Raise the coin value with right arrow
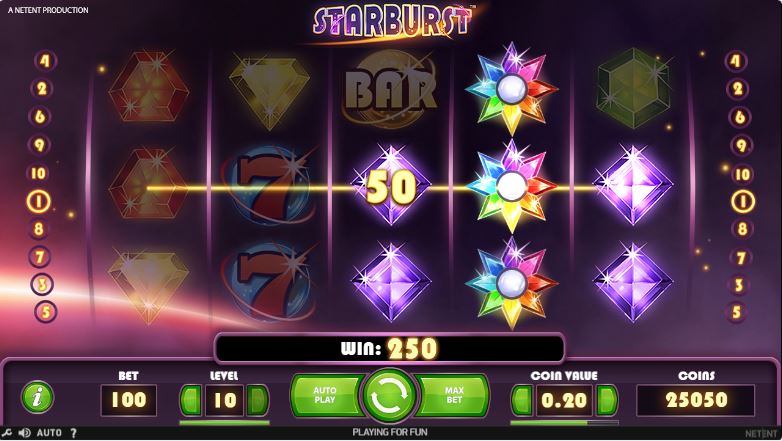Image resolution: width=782 pixels, height=441 pixels. 607,400
